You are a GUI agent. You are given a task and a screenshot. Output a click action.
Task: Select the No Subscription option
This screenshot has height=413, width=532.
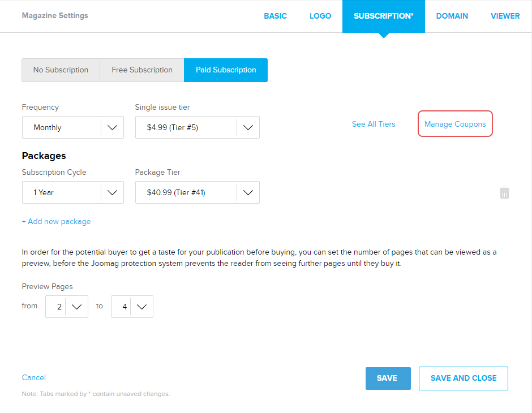[61, 70]
